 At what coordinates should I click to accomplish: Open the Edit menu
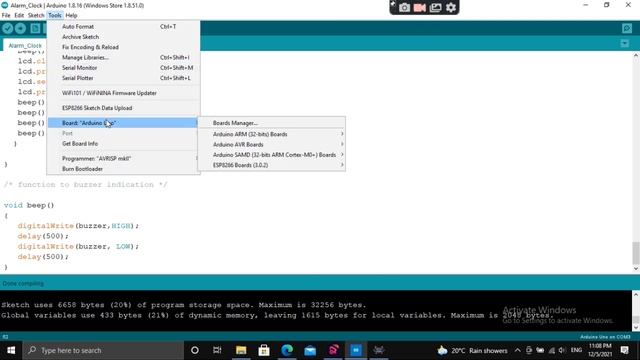(19, 15)
